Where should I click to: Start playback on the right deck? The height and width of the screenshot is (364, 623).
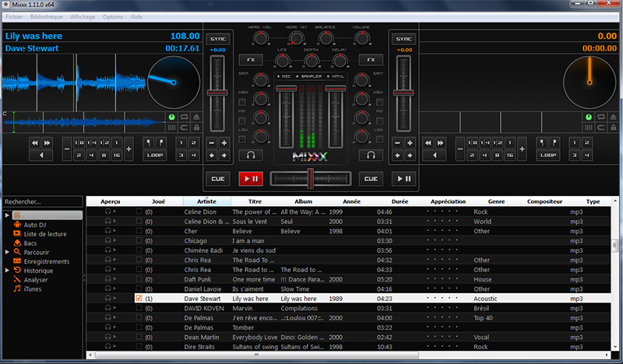pos(403,179)
